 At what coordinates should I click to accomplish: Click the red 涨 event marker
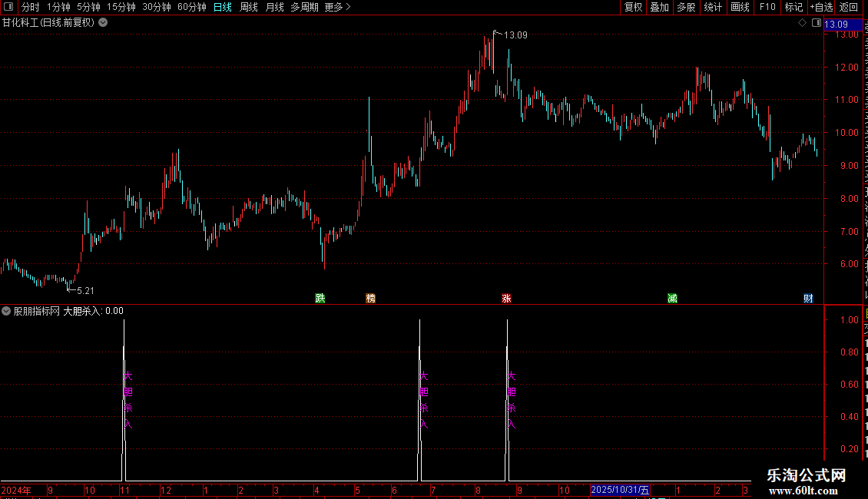coord(506,298)
